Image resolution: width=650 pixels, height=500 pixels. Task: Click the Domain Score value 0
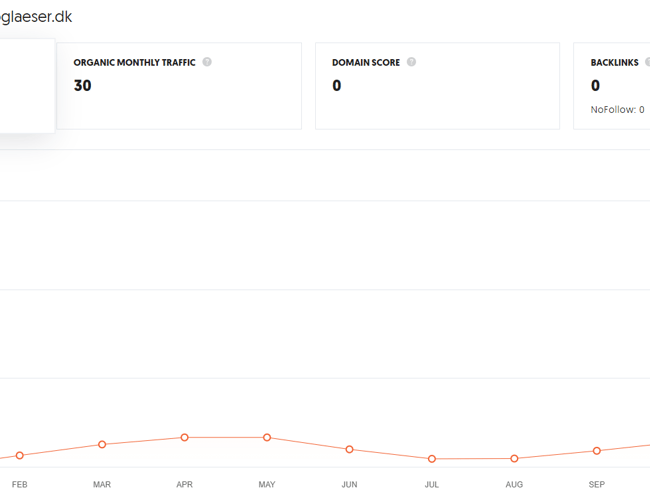click(337, 86)
